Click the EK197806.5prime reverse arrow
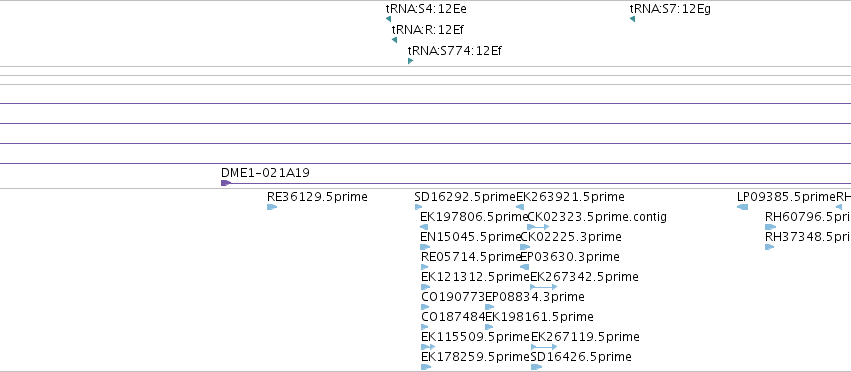851x372 pixels. [424, 227]
